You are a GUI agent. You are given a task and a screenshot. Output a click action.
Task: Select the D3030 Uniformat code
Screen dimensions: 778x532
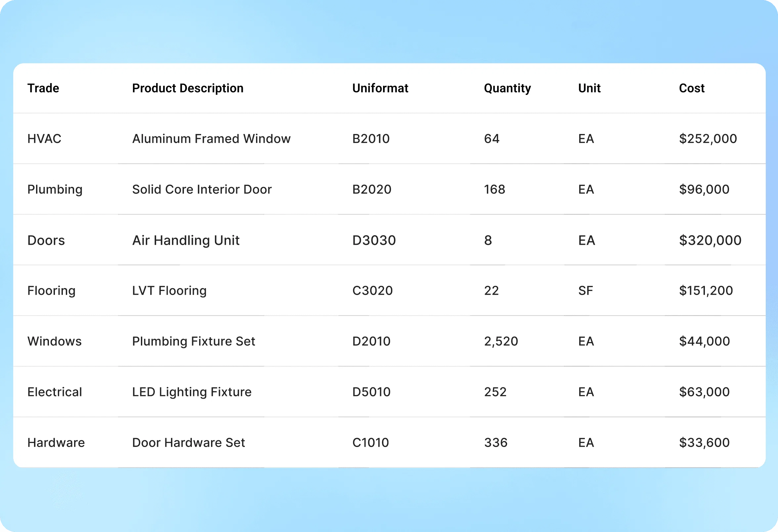click(x=374, y=241)
